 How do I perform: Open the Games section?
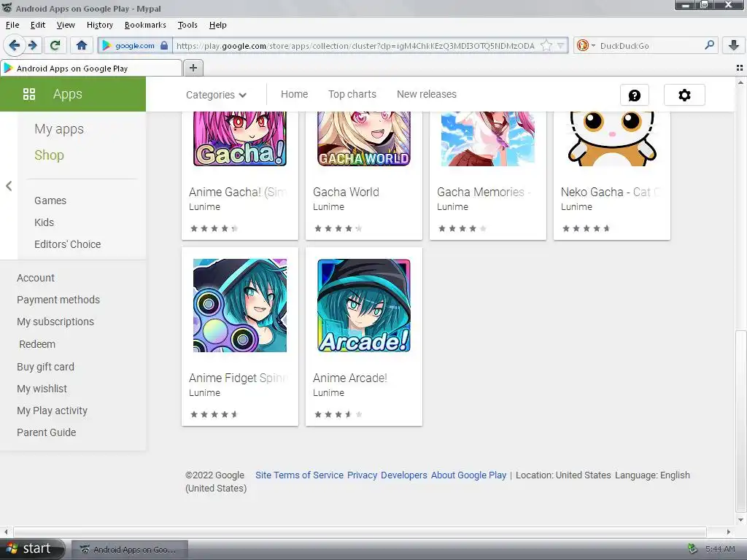50,201
